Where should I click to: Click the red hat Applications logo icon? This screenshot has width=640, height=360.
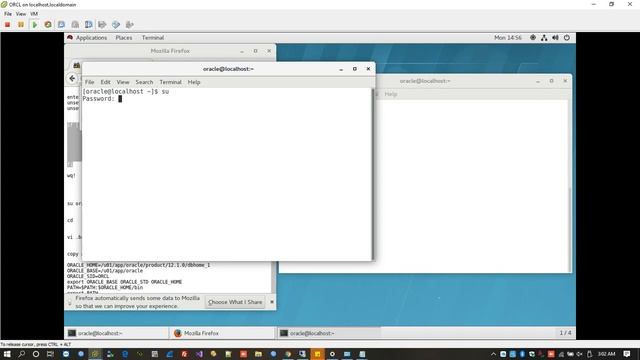click(70, 38)
